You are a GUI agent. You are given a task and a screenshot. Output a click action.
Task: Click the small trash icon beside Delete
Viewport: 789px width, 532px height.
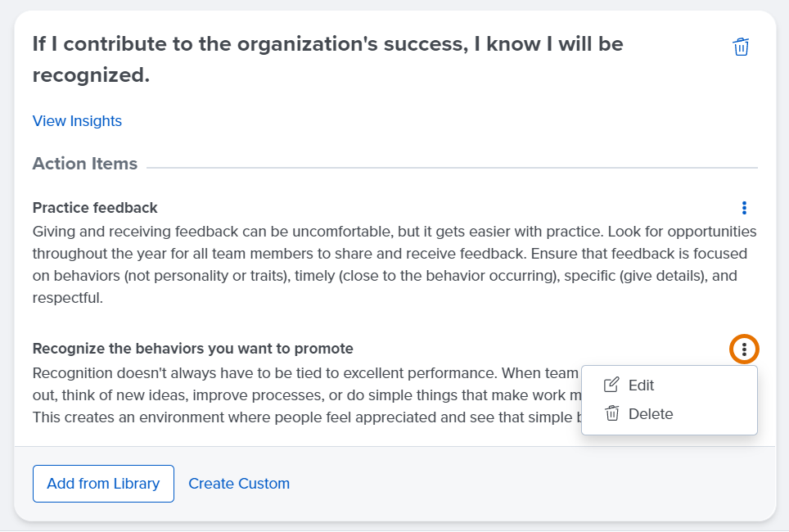point(612,413)
